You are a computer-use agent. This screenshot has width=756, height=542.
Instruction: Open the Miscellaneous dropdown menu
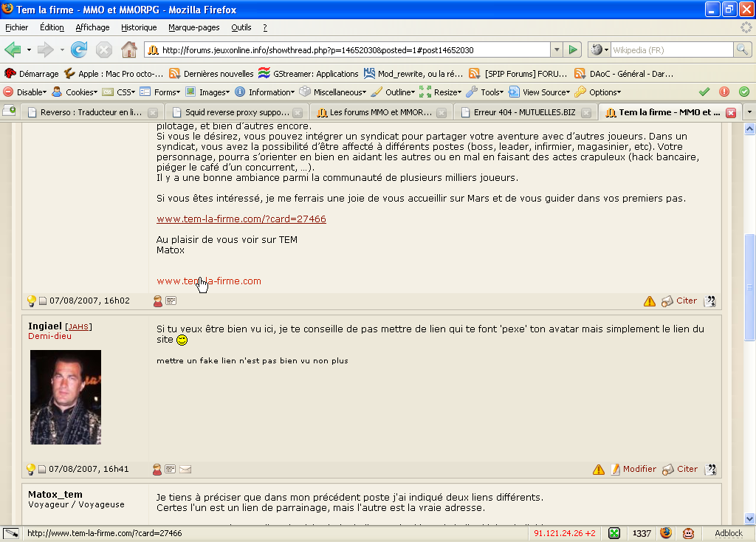click(333, 92)
